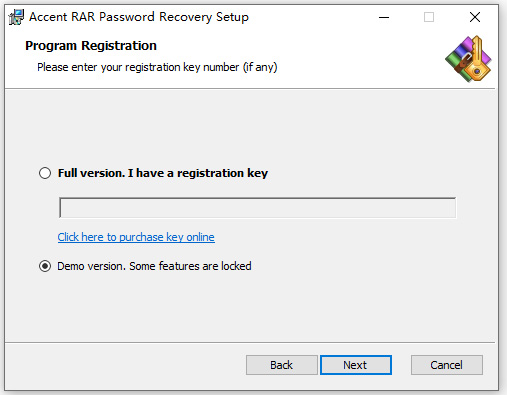
Task: Go to the Back step
Action: point(282,365)
